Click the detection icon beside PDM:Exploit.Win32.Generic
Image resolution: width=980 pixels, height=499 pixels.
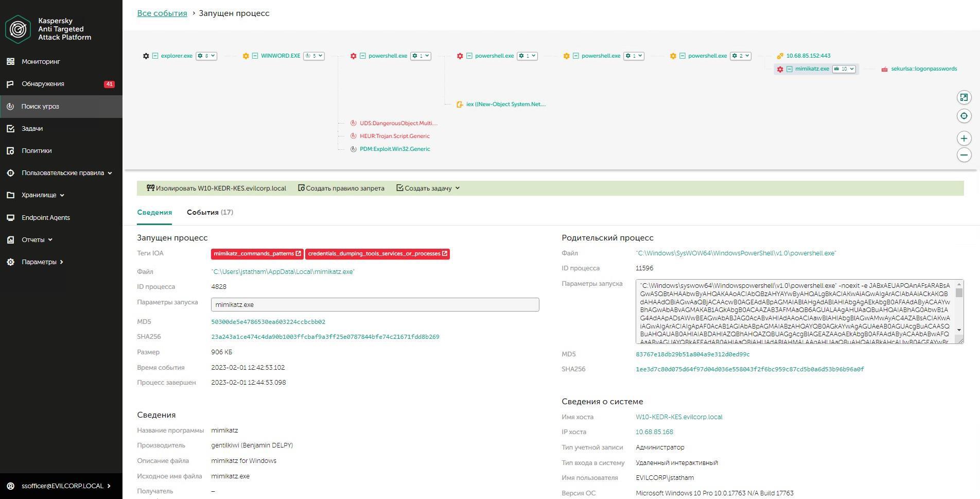353,149
